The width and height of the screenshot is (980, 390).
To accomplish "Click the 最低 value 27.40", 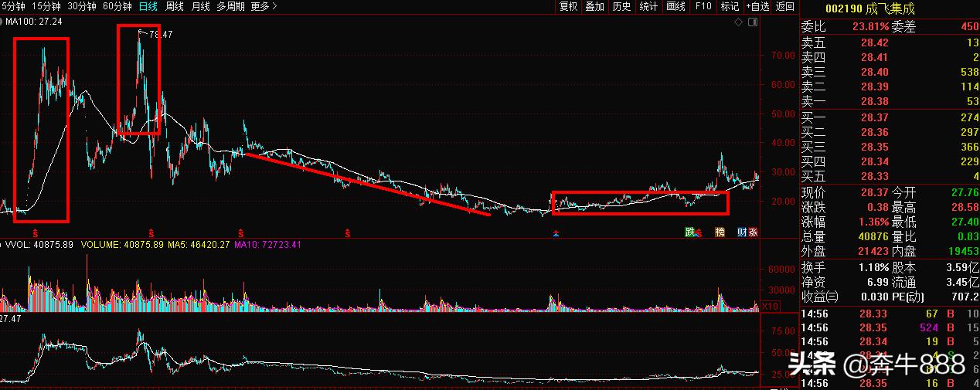I will [964, 222].
